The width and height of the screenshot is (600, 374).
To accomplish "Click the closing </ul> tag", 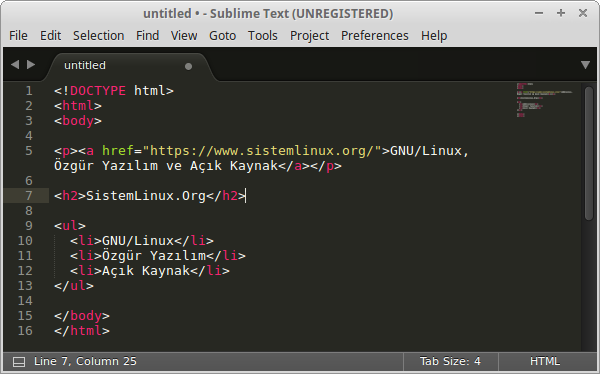I will pyautogui.click(x=74, y=286).
